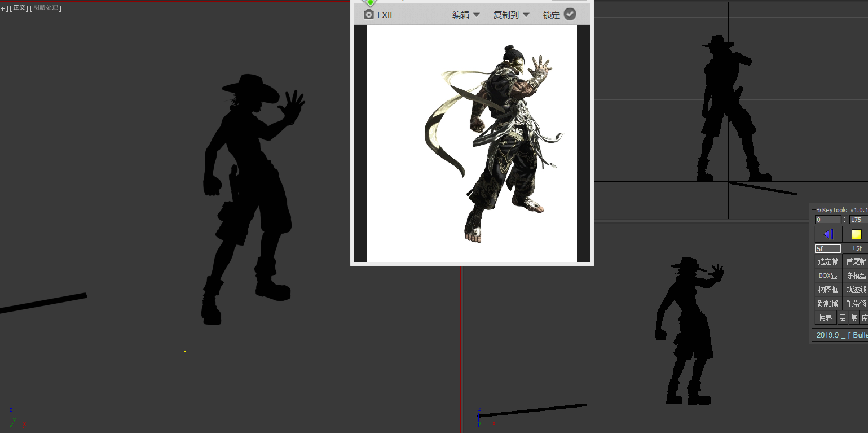868x433 pixels.
Task: Select the BOX显 display tool in BsKeyTools
Action: coord(827,275)
